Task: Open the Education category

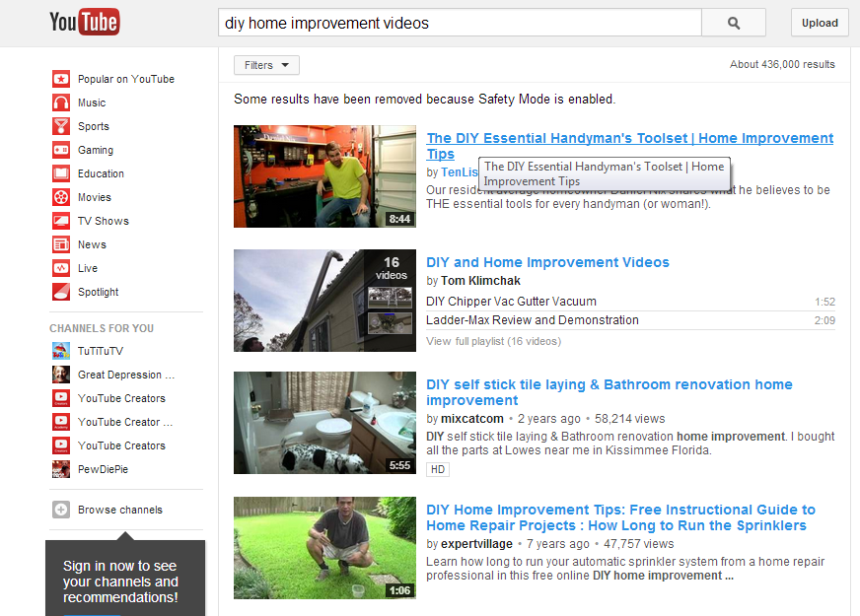Action: [101, 173]
